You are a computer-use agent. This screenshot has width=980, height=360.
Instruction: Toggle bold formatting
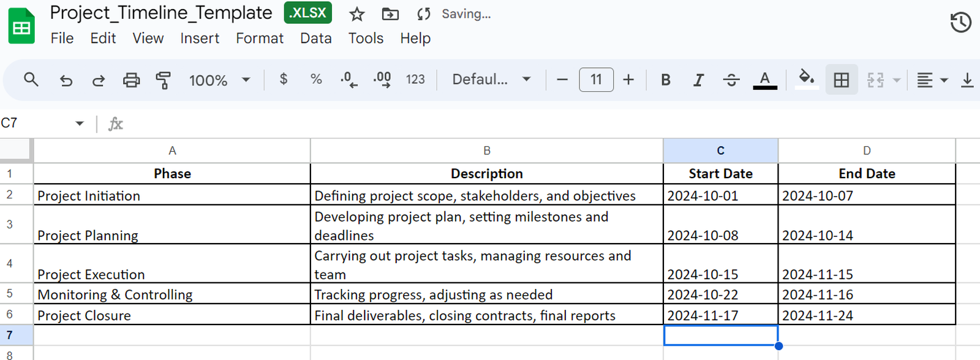pos(665,80)
